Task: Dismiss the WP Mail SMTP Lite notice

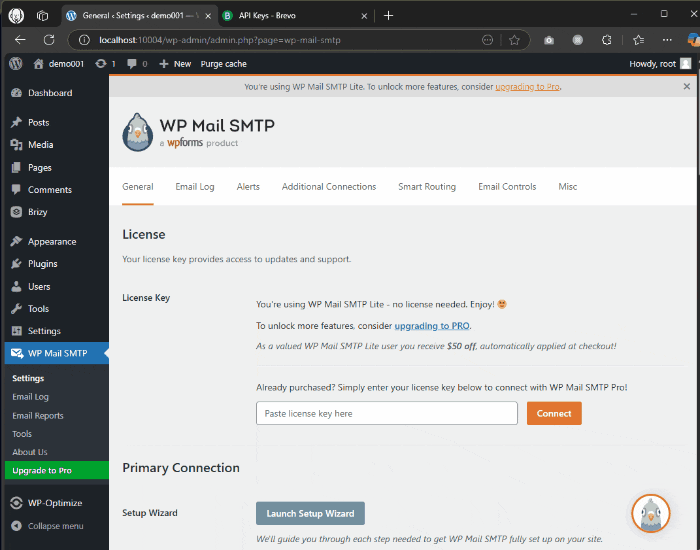Action: 686,87
